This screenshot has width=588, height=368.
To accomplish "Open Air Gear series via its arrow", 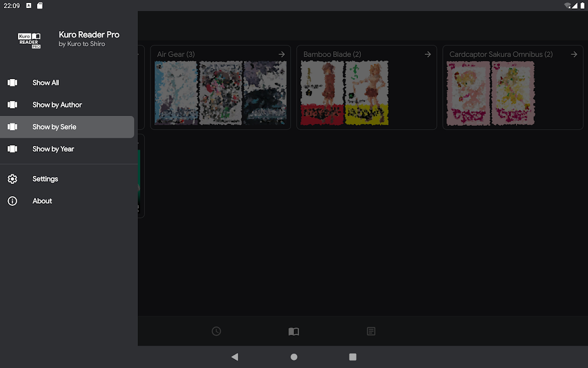I will [281, 54].
